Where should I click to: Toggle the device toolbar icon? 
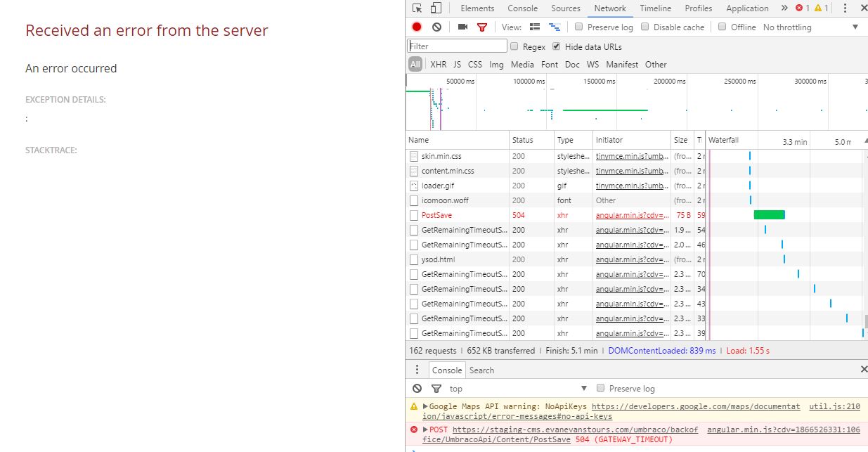click(x=436, y=8)
